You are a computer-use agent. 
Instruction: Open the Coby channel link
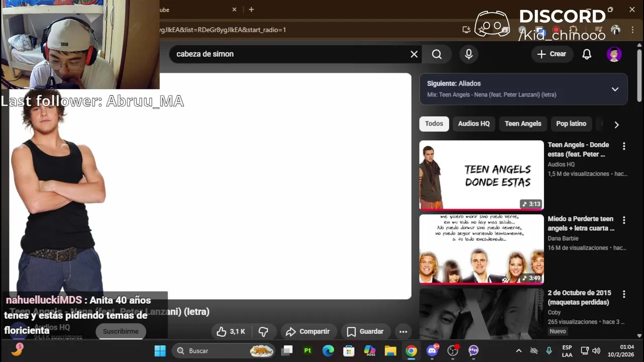(554, 312)
